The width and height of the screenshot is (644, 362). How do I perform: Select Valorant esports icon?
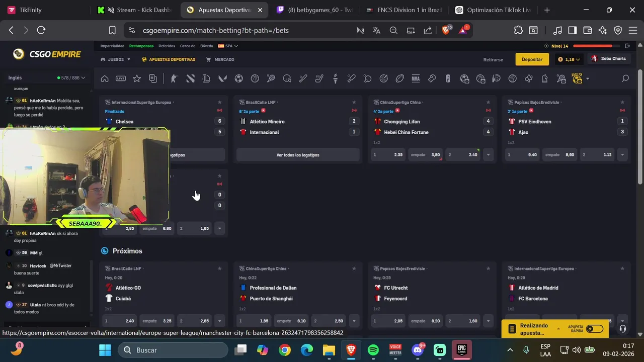click(x=222, y=78)
